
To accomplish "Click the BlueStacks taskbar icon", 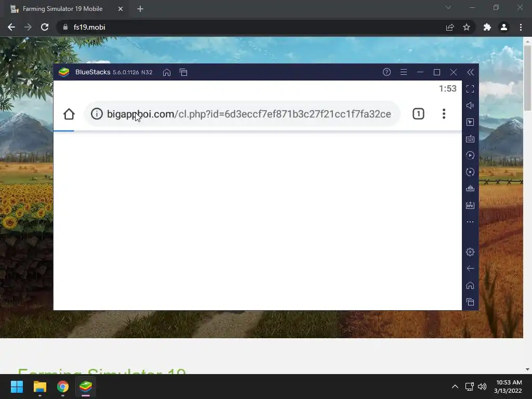I will [86, 387].
